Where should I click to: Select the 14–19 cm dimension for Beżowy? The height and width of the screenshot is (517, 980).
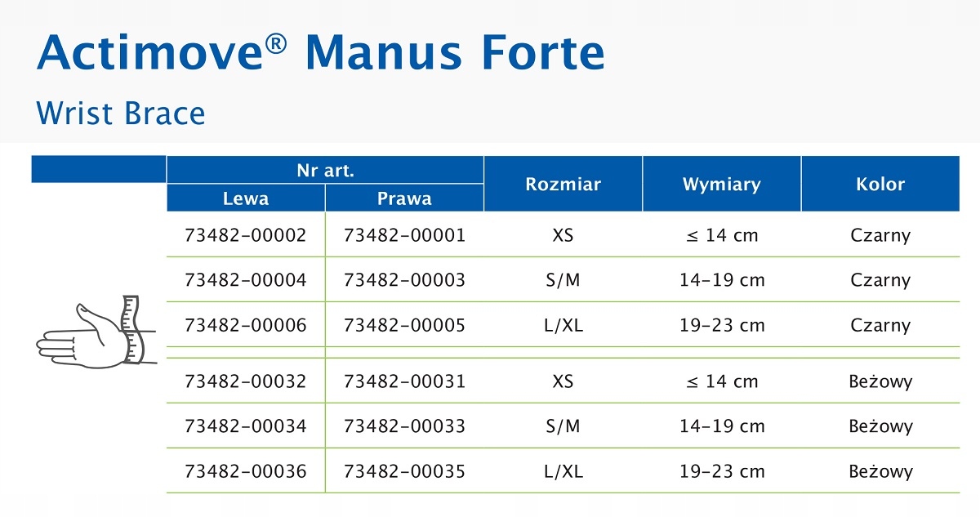coord(721,426)
